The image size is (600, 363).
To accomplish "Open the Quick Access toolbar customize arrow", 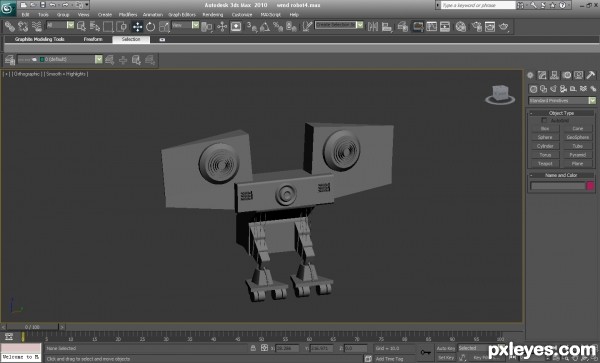I will tap(87, 5).
